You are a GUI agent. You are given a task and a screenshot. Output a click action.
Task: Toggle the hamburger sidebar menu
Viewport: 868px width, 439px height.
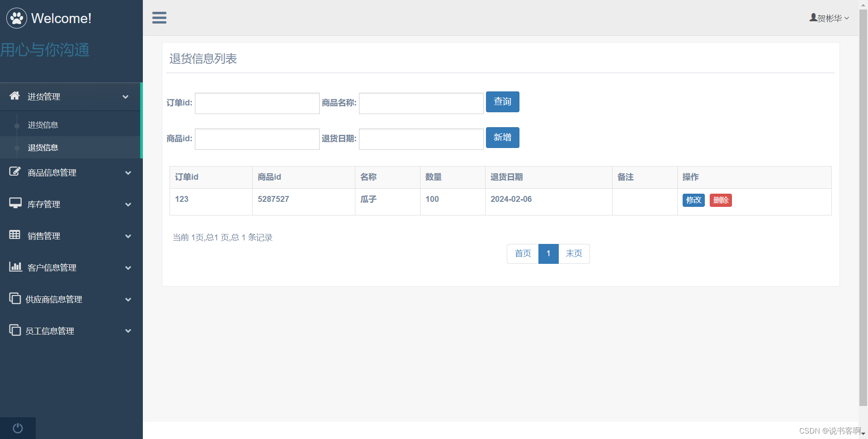point(159,18)
